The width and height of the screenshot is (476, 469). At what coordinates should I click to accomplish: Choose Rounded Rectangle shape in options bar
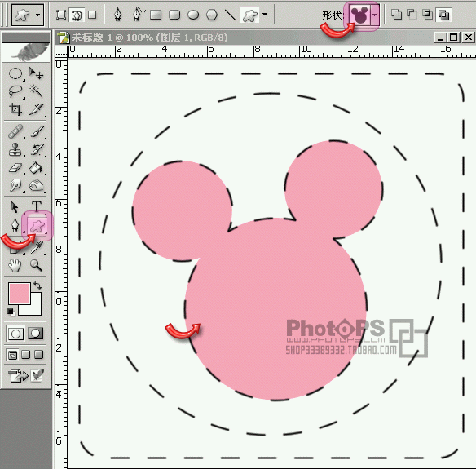click(174, 15)
